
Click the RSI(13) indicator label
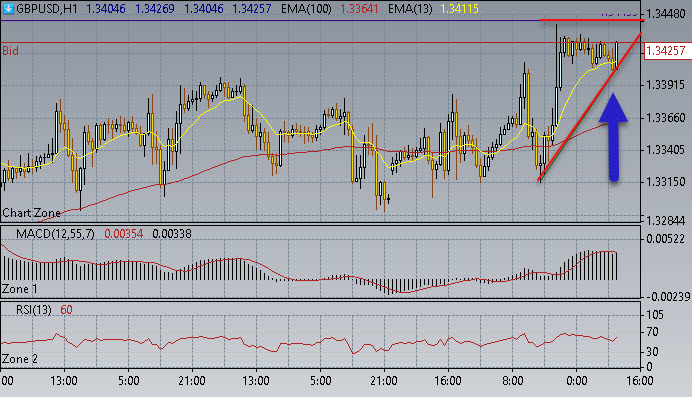[34, 310]
